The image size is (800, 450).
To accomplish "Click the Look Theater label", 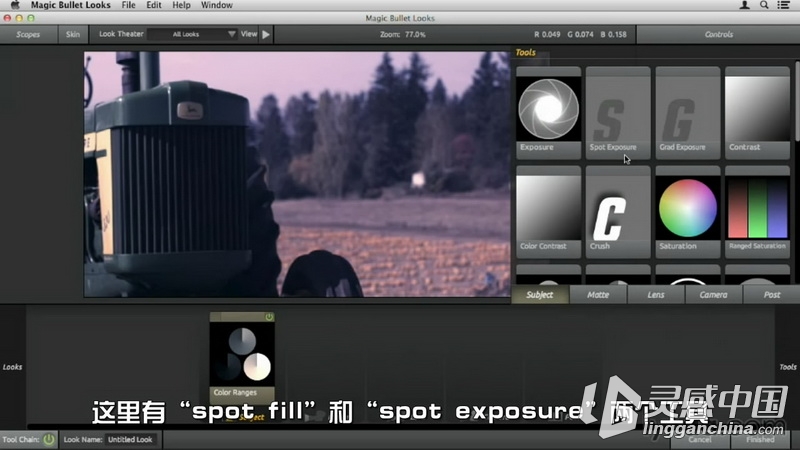I will [x=121, y=34].
